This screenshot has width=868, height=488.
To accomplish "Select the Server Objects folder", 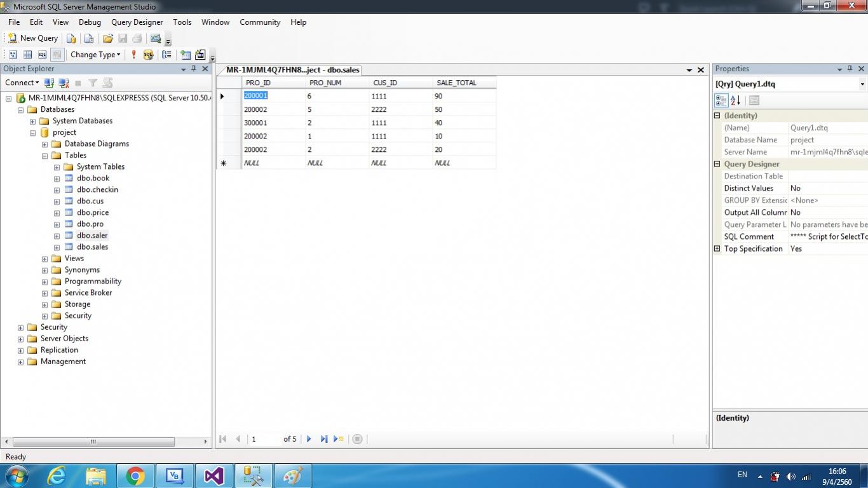I will (64, 338).
